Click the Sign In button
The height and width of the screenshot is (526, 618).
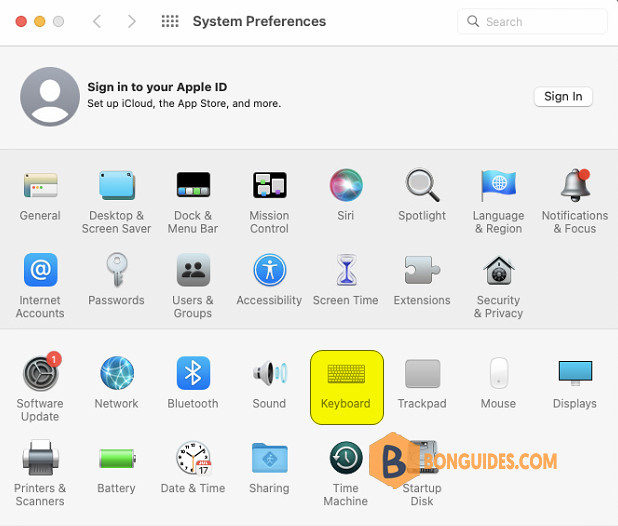tap(563, 97)
